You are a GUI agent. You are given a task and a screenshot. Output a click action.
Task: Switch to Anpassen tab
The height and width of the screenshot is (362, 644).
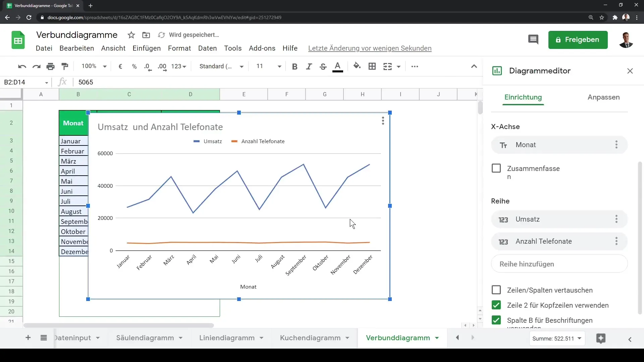(603, 97)
